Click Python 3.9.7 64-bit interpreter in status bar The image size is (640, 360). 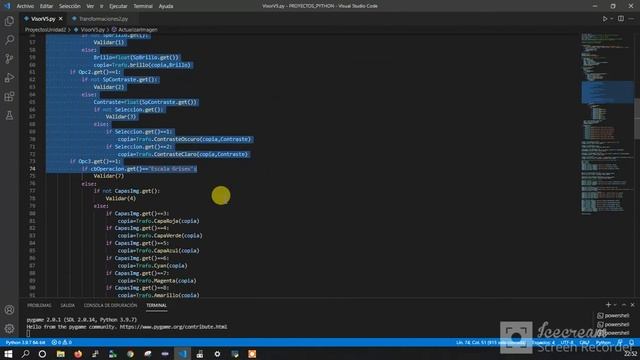[25, 342]
